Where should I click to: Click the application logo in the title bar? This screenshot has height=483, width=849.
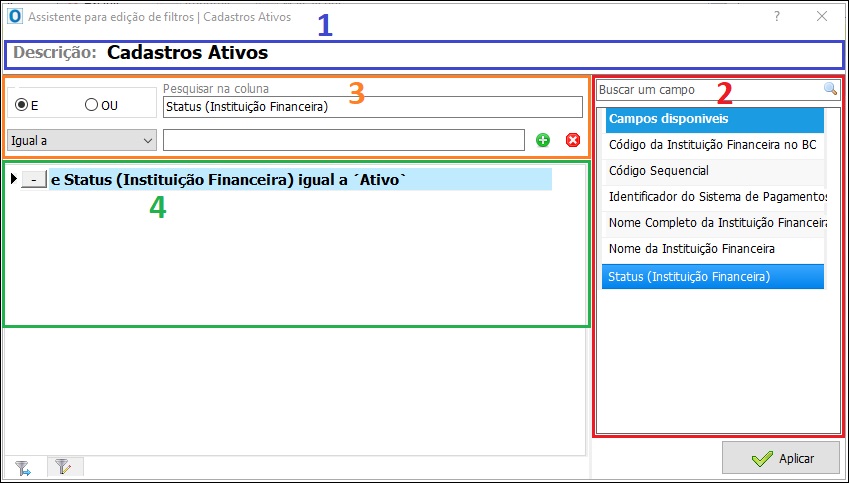click(15, 16)
